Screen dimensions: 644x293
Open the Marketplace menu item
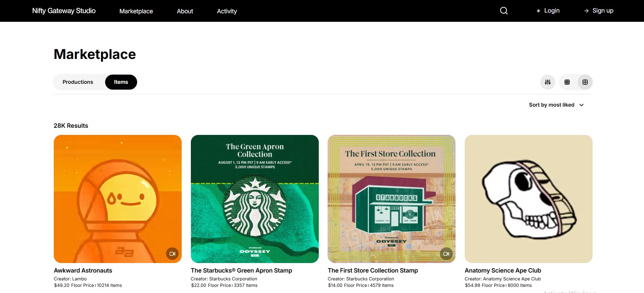136,11
